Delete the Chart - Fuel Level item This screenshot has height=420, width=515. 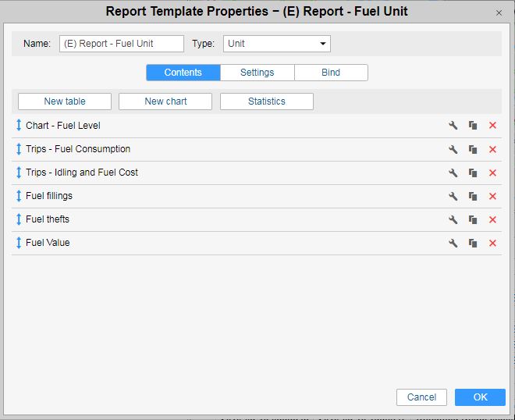(492, 126)
